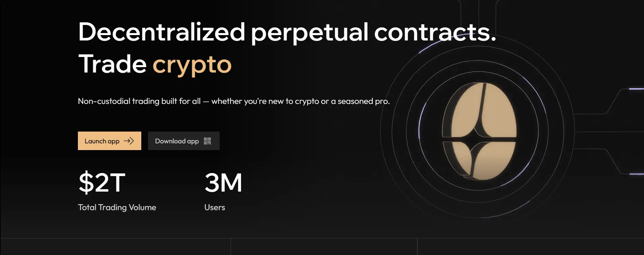Click the gold coin logo graphic
The height and width of the screenshot is (255, 644).
[479, 131]
